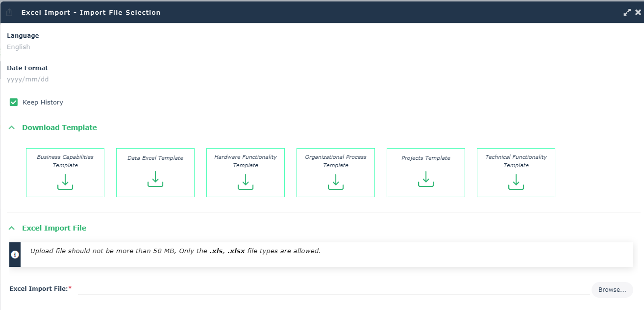The image size is (644, 310).
Task: Click the Organizational Process Template download arrow
Action: coord(336,181)
